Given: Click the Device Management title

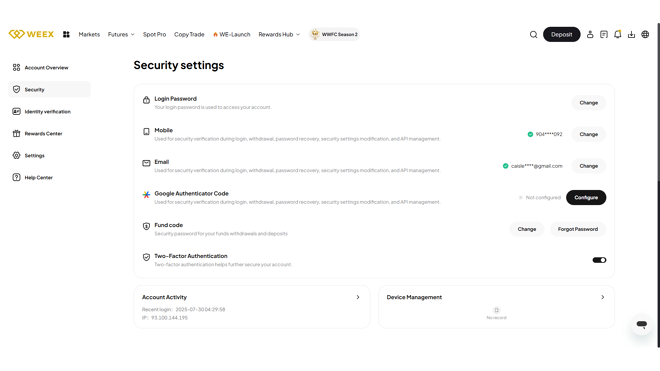Looking at the screenshot, I should click(414, 297).
